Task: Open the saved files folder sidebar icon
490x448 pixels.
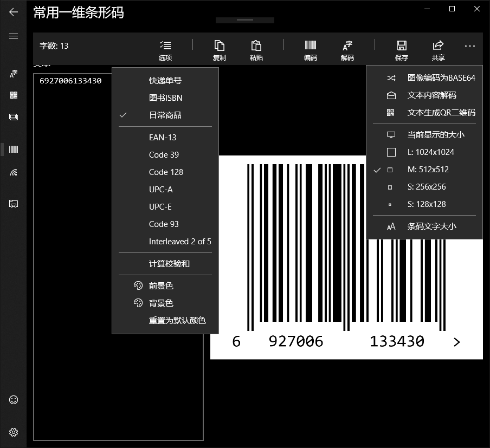Action: 14,204
